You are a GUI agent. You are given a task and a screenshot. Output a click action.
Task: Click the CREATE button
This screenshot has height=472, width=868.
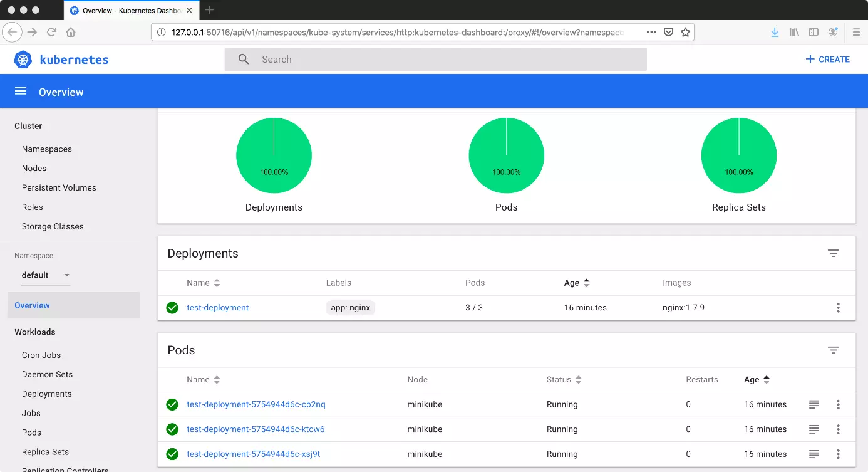click(827, 60)
